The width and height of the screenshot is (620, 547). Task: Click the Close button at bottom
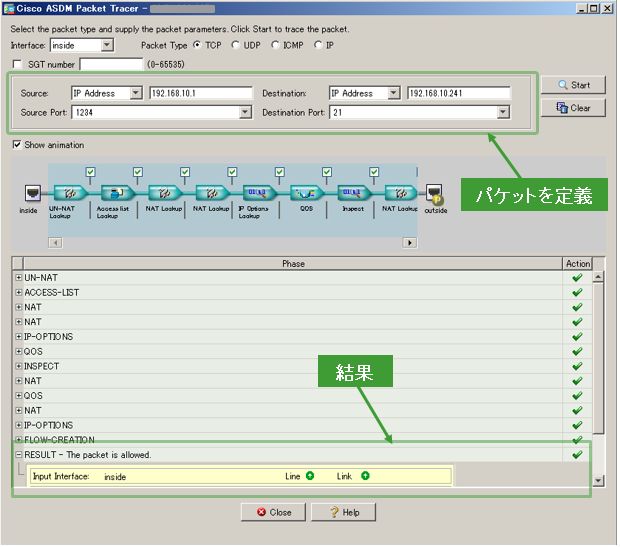(x=274, y=513)
